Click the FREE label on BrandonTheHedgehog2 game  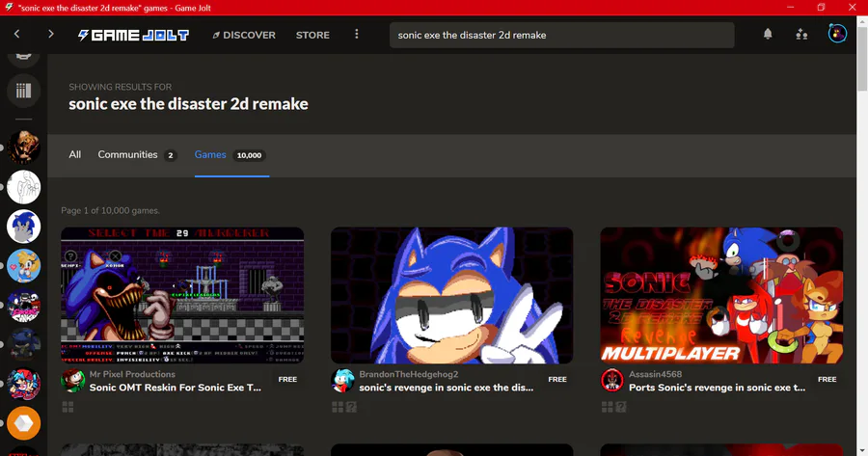coord(557,380)
